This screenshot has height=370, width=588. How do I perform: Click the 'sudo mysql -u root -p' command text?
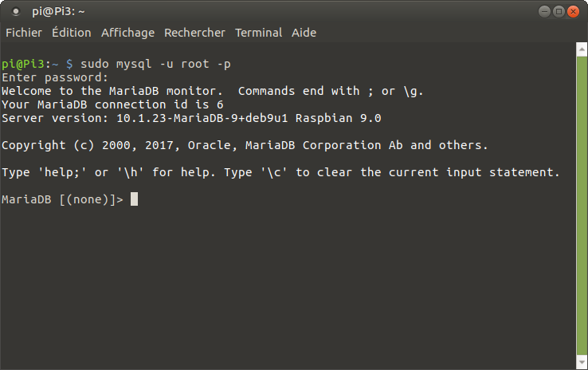click(x=156, y=64)
